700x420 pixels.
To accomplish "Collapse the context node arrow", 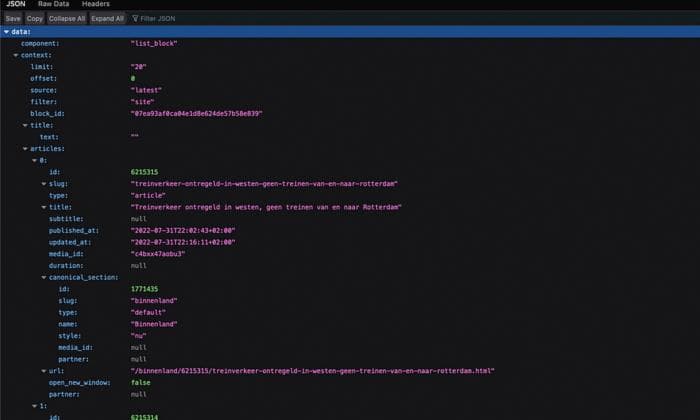I will [15, 55].
